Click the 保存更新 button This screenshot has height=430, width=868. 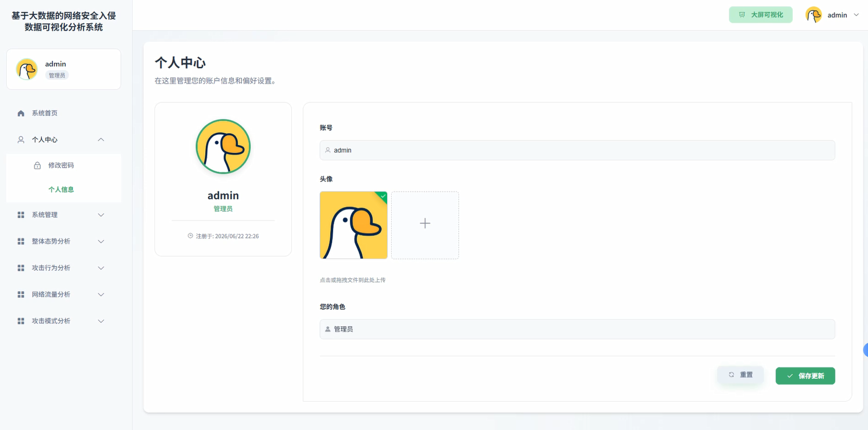805,376
